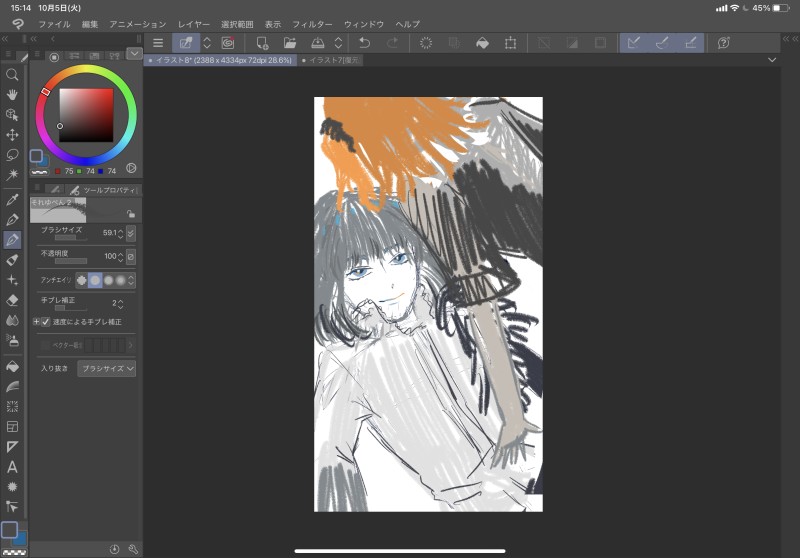Click Save icon in command bar
800x558 pixels.
point(317,43)
